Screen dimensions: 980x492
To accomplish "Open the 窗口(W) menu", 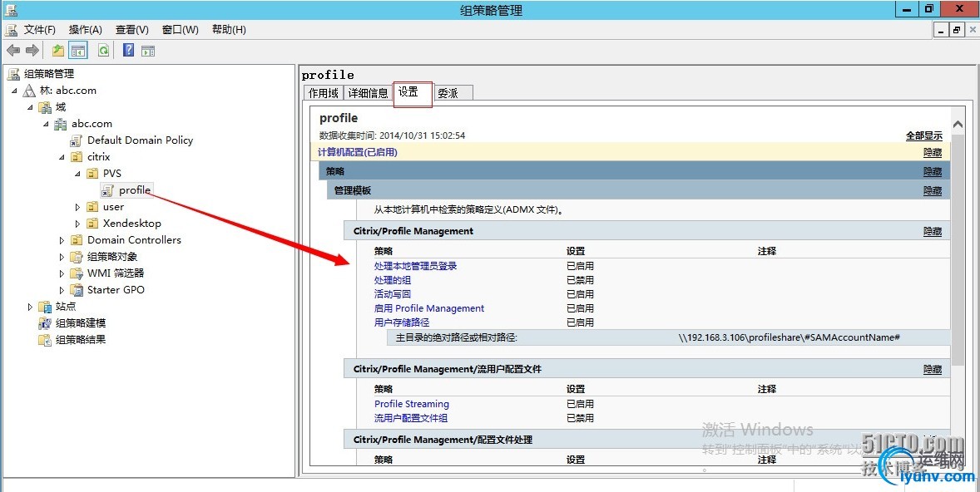I will [180, 29].
